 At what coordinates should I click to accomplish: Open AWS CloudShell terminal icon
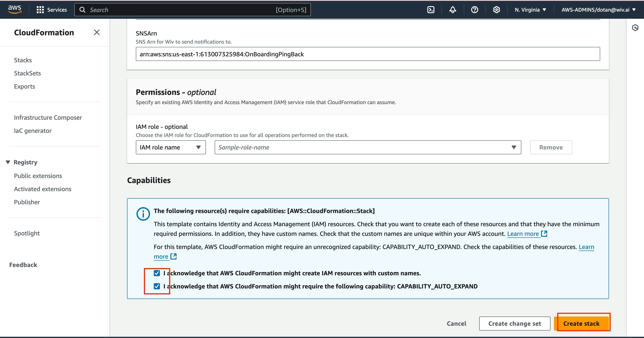[431, 10]
